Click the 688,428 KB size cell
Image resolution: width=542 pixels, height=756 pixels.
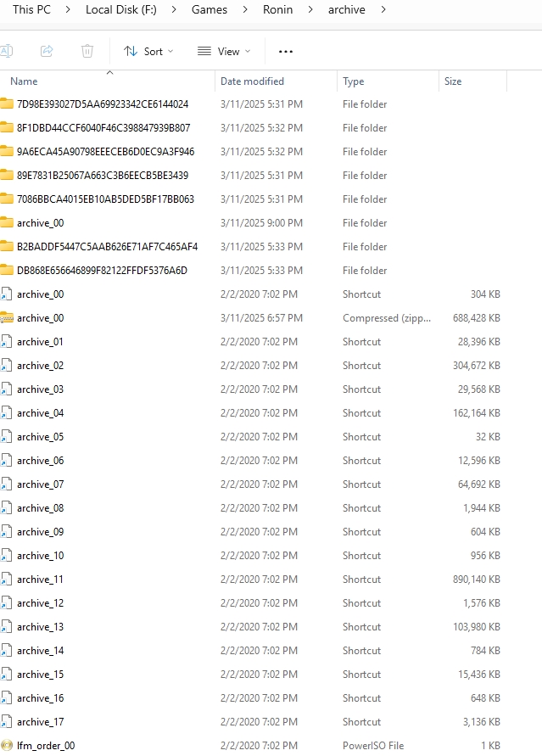click(477, 317)
